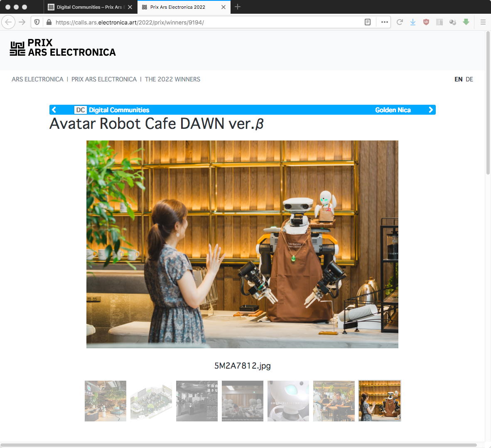Go to next winner with right chevron
This screenshot has width=491, height=448.
click(431, 110)
